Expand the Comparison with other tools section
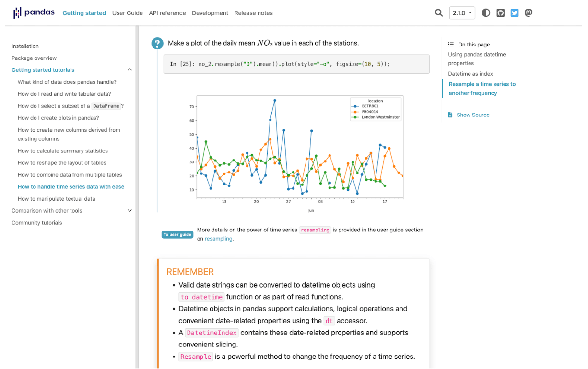The width and height of the screenshot is (588, 369). tap(129, 211)
